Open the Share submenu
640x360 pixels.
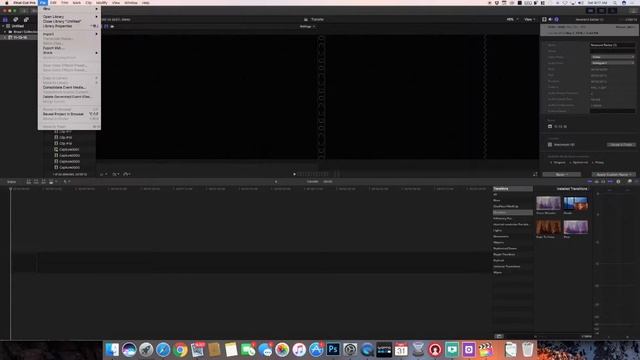pyautogui.click(x=69, y=53)
